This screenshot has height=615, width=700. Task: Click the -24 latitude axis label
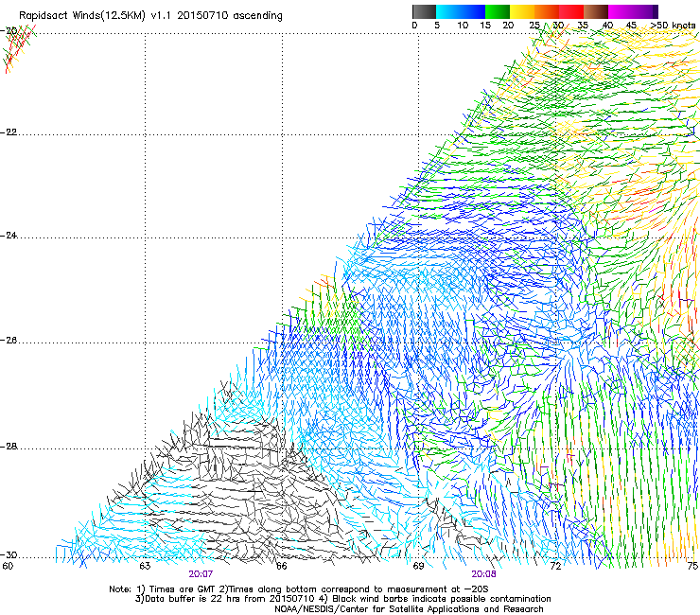(x=9, y=236)
